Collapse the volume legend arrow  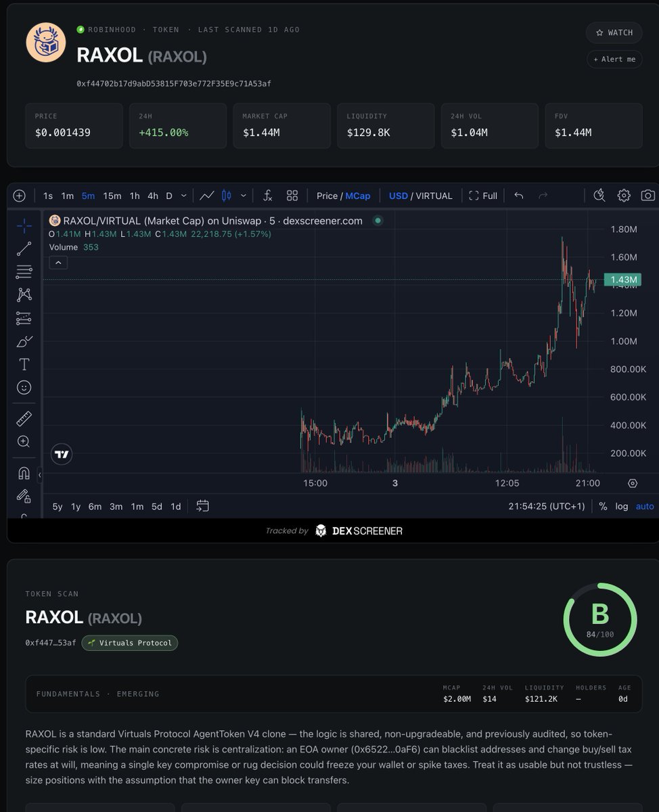tap(58, 263)
